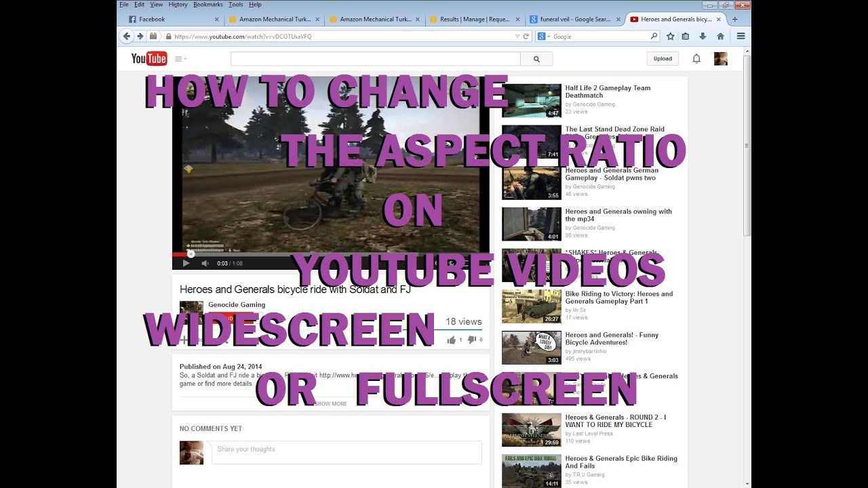868x488 pixels.
Task: Click the "NO COMMENTS YET" heading
Action: coord(211,428)
